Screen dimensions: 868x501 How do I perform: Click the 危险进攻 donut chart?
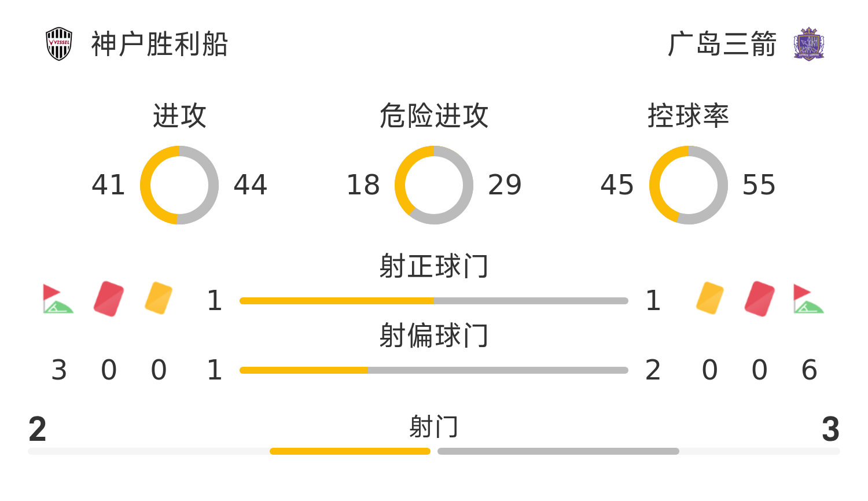point(434,185)
